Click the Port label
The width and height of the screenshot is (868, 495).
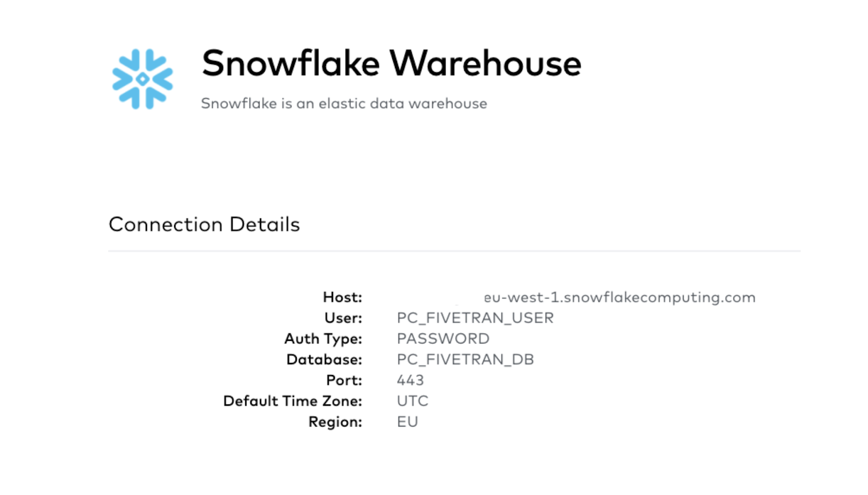click(344, 380)
